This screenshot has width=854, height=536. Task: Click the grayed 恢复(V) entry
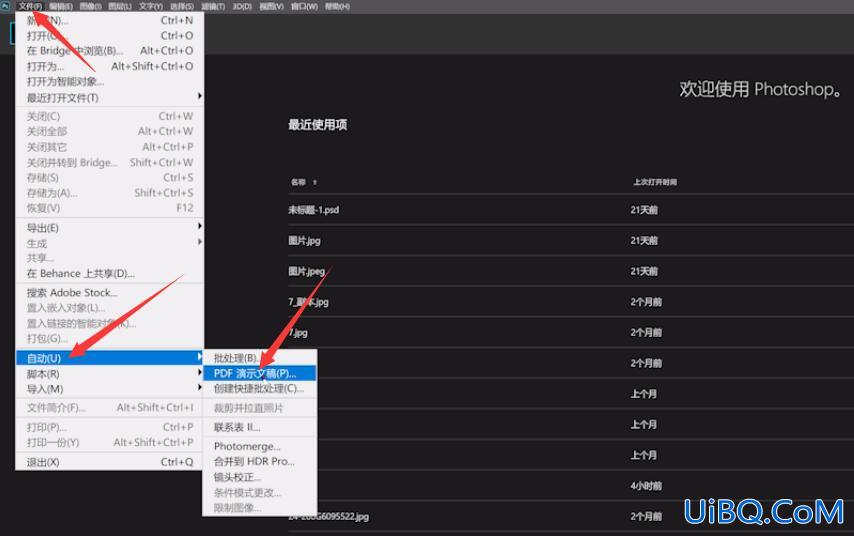[109, 208]
